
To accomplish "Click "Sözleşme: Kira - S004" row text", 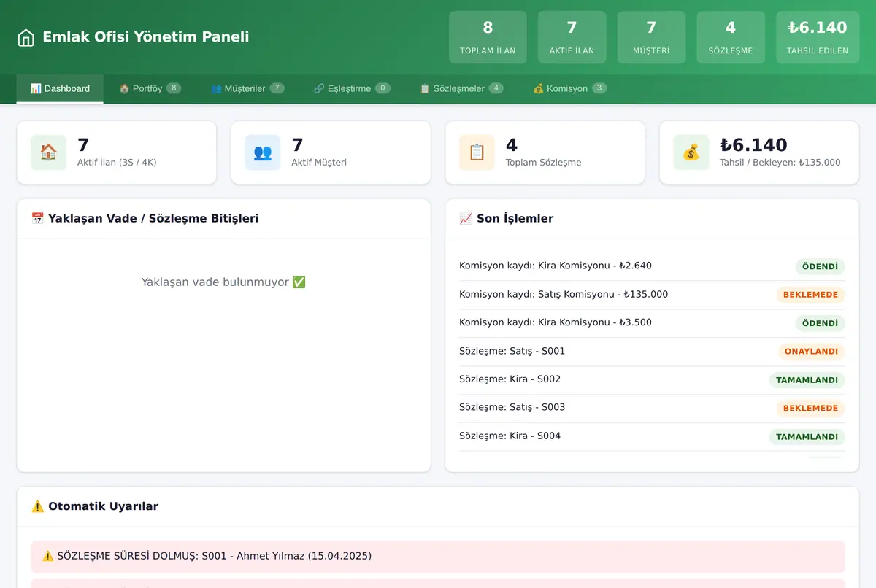I will coord(510,436).
